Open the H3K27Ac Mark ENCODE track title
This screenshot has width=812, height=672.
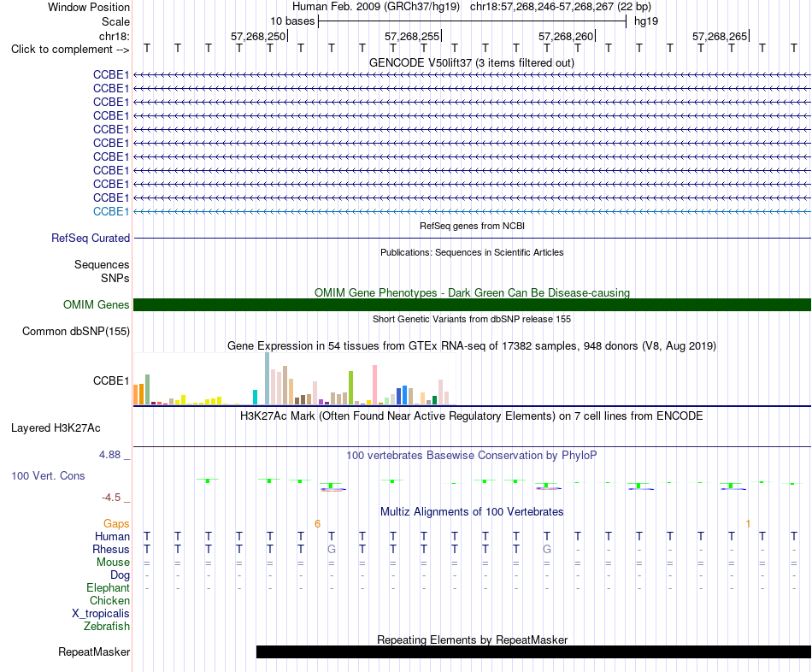click(x=471, y=416)
